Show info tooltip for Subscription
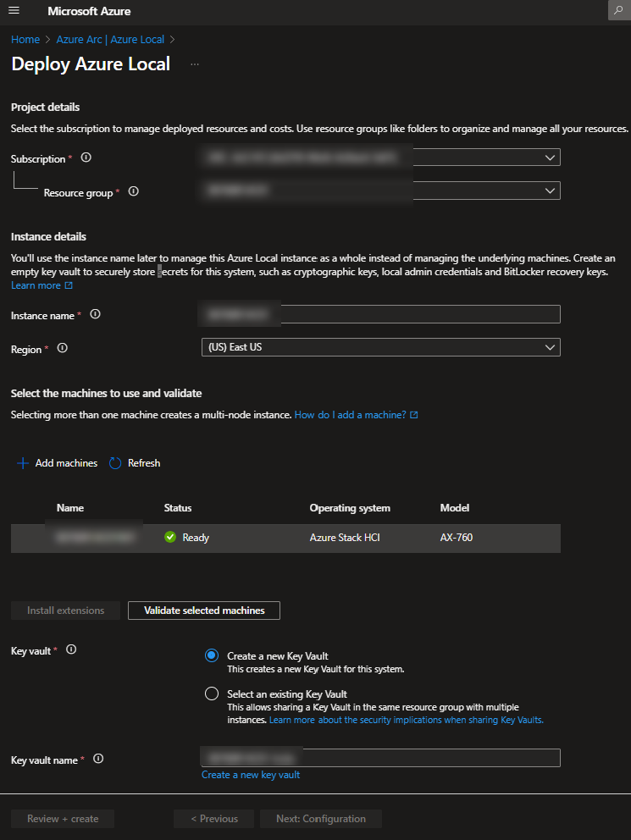The height and width of the screenshot is (840, 631). [x=86, y=157]
